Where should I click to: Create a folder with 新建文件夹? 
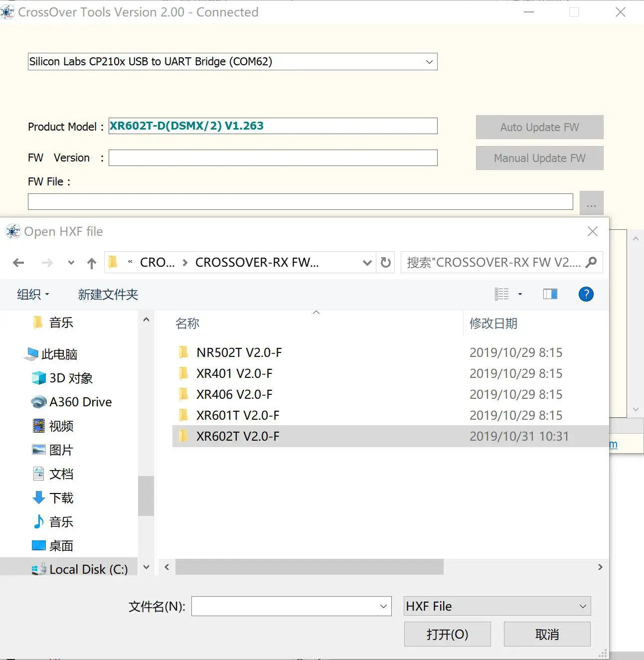click(x=108, y=294)
